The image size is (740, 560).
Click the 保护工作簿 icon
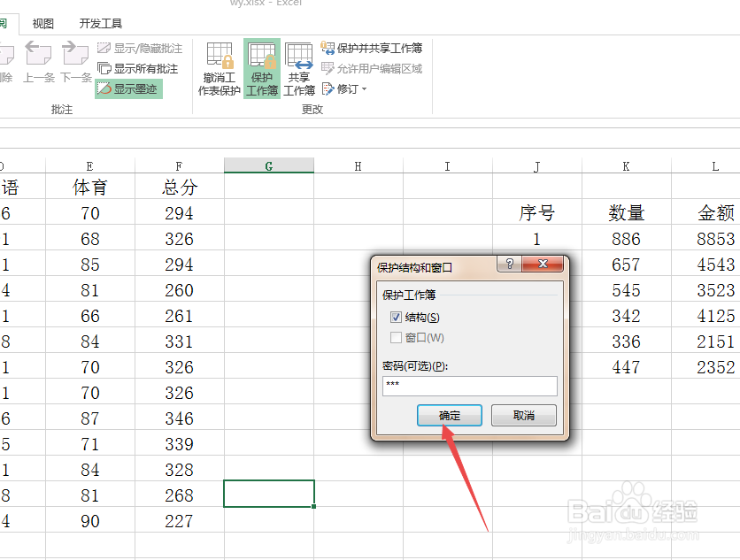point(261,68)
